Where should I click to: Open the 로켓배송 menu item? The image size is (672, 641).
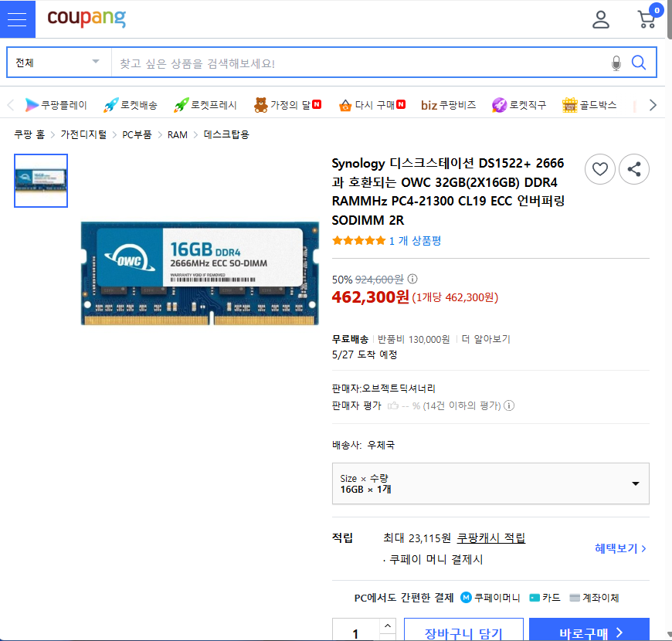tap(131, 105)
